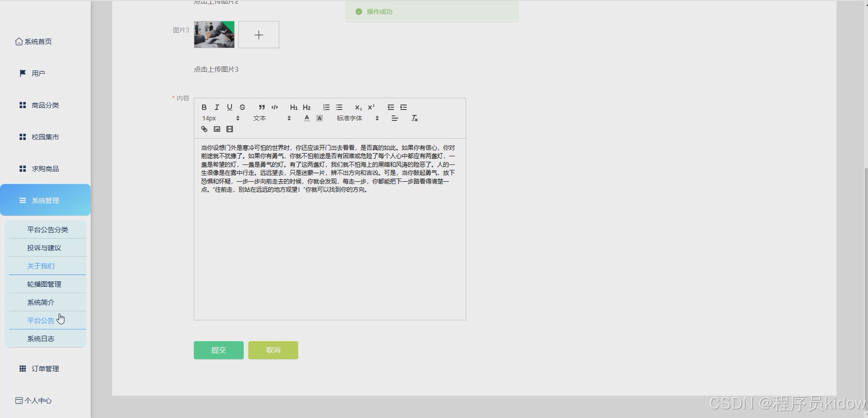Insert a blockquote in the editor
This screenshot has width=868, height=418.
[262, 107]
